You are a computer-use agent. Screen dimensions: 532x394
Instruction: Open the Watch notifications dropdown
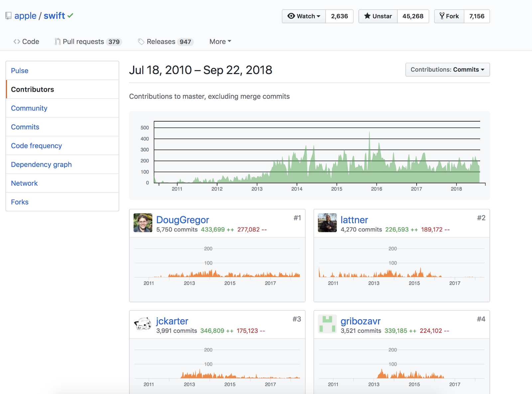click(304, 16)
